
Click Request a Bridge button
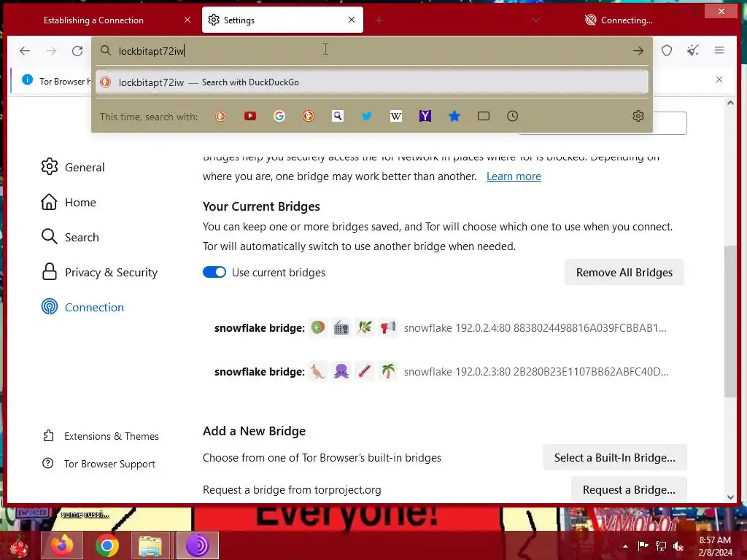pos(629,490)
